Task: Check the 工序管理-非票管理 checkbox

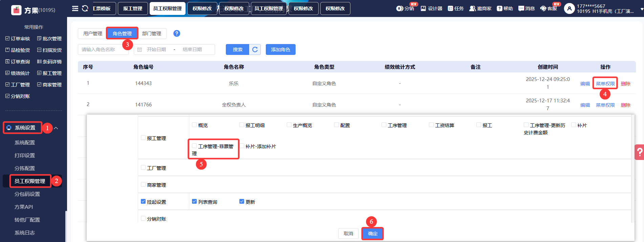Action: 194,146
